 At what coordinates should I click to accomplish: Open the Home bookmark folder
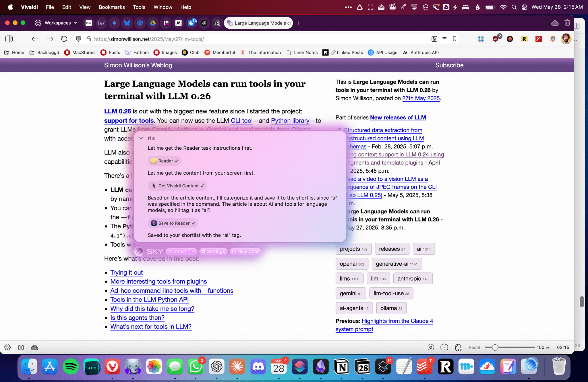click(x=14, y=53)
